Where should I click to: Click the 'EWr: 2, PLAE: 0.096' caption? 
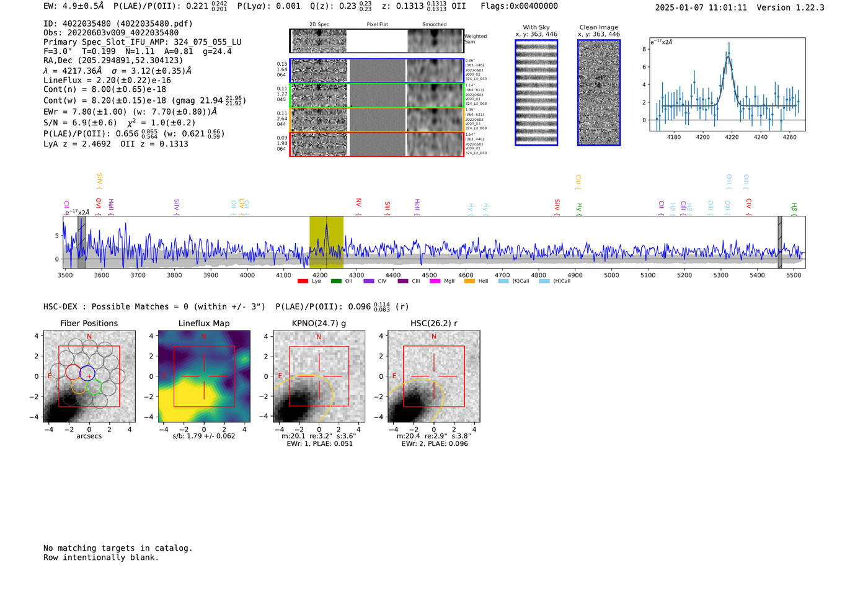(x=435, y=444)
